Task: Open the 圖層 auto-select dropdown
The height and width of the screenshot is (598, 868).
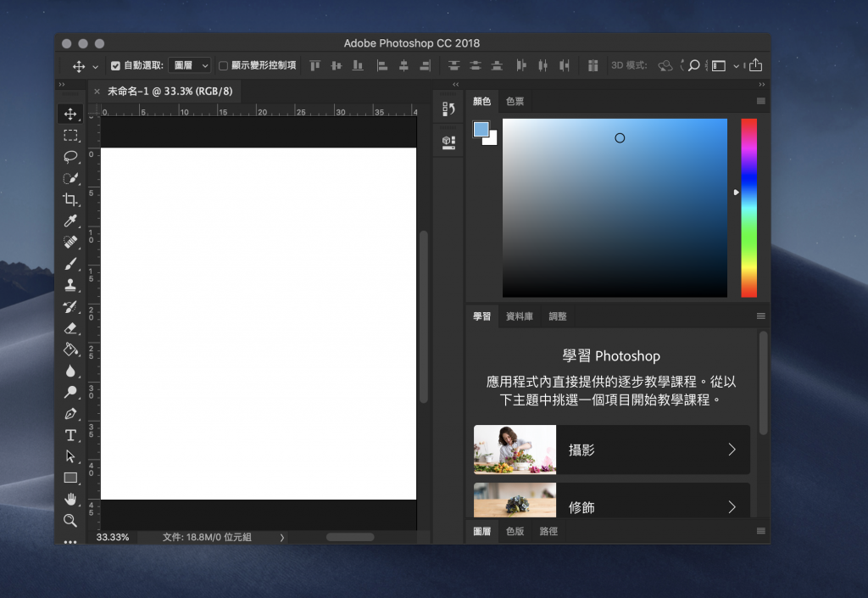Action: coord(190,65)
